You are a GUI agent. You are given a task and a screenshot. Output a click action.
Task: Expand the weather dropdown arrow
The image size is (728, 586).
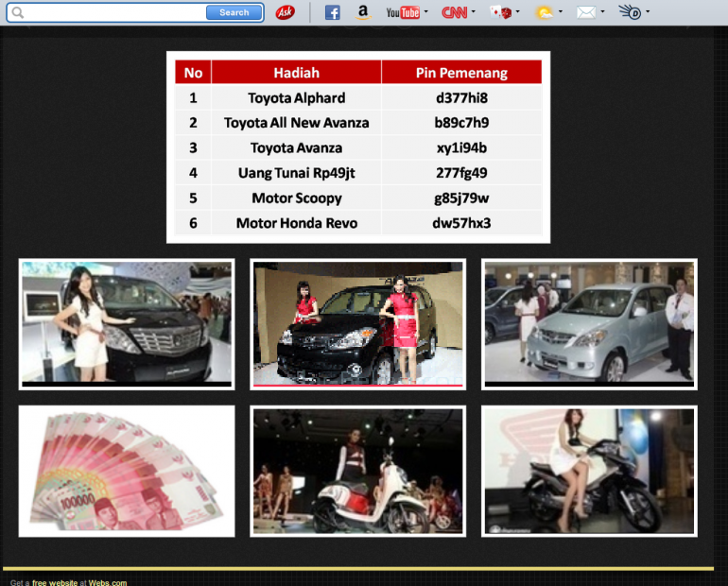(x=561, y=11)
